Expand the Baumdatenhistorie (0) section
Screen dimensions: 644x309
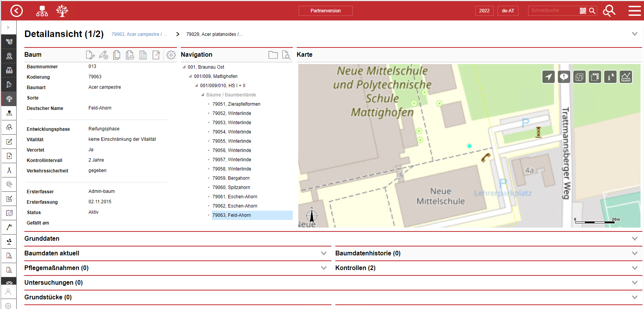point(634,253)
